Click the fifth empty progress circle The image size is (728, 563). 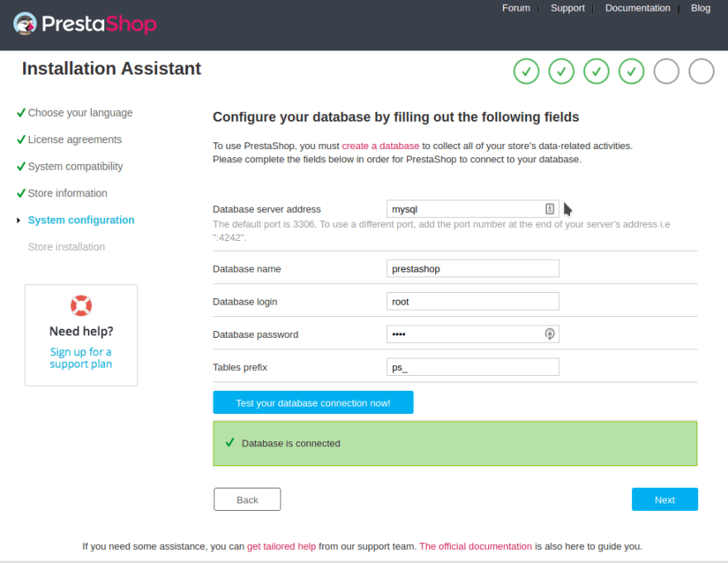coord(666,71)
